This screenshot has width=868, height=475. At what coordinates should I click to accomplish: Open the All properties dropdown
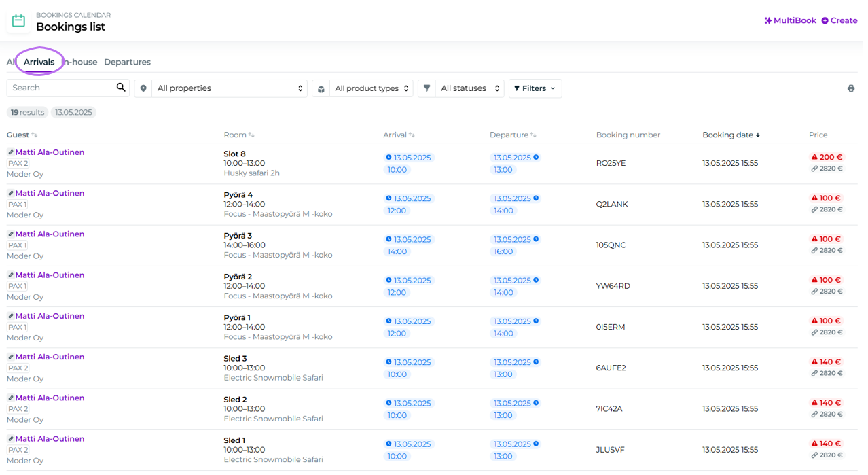coord(230,88)
